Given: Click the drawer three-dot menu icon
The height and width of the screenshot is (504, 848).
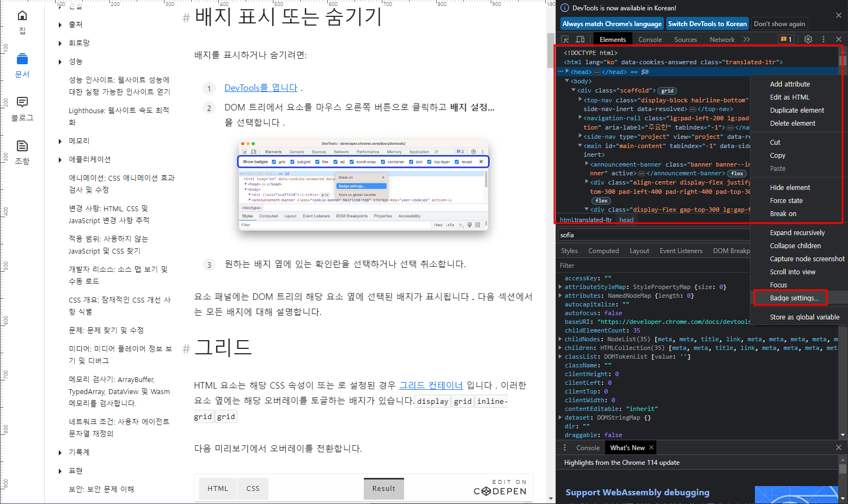Looking at the screenshot, I should pyautogui.click(x=565, y=447).
